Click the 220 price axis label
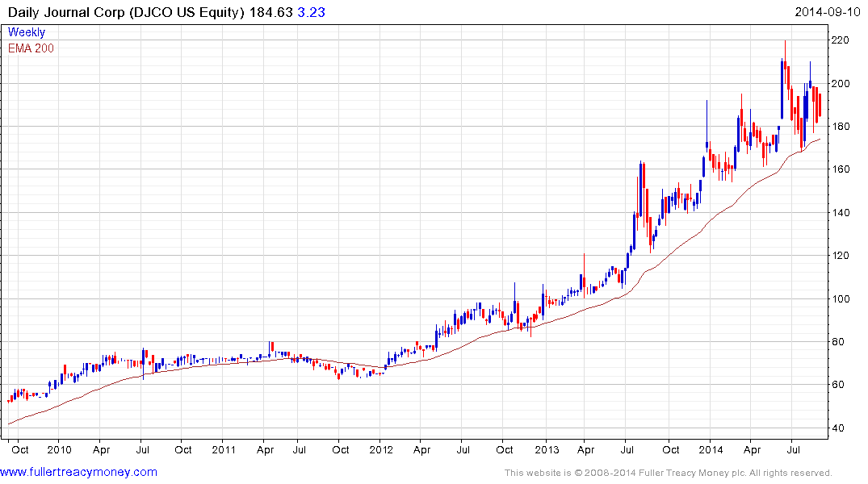868x484 pixels. click(x=841, y=40)
